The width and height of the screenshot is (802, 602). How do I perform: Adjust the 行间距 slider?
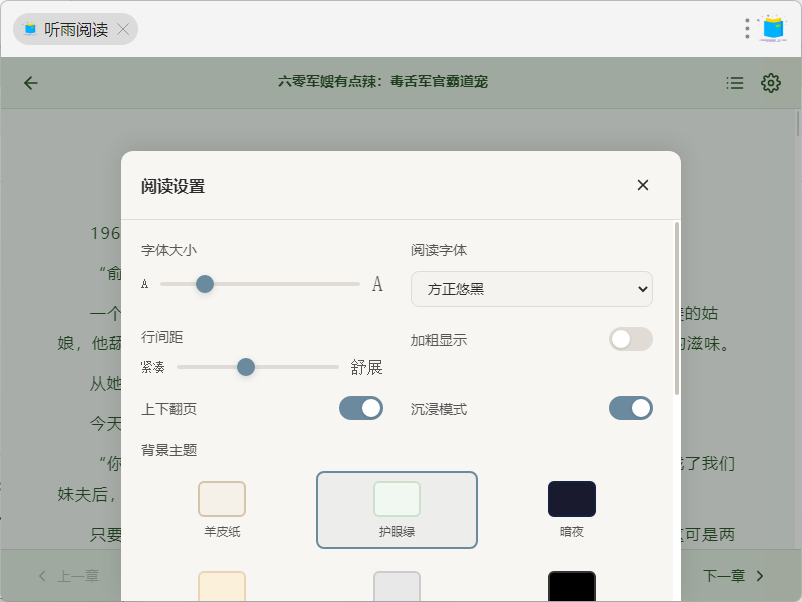tap(258, 367)
